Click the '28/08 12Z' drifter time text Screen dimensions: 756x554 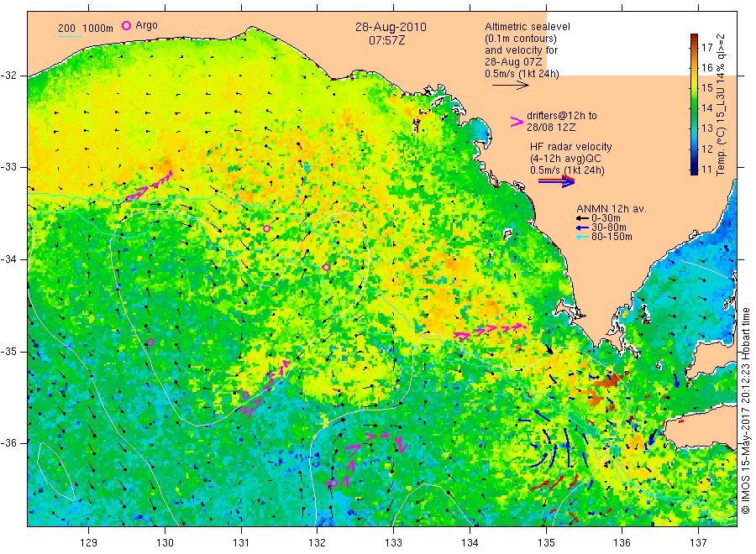(x=551, y=128)
